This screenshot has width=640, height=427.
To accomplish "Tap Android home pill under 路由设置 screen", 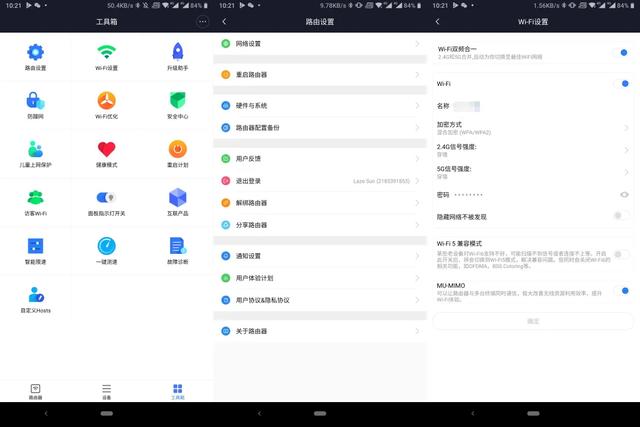I will coord(320,414).
